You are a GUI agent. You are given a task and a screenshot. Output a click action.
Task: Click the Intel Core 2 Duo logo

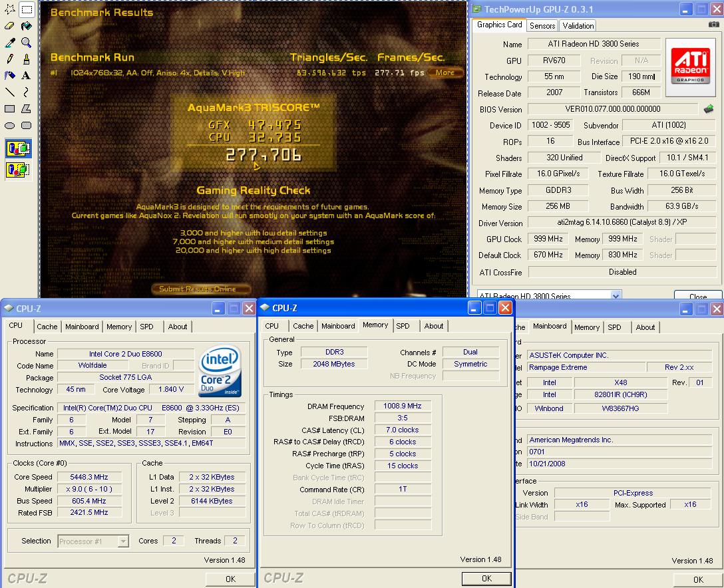(220, 371)
